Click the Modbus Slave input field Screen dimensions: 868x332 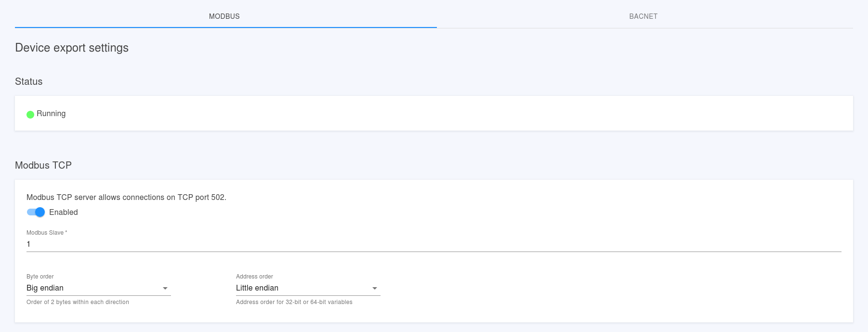434,244
